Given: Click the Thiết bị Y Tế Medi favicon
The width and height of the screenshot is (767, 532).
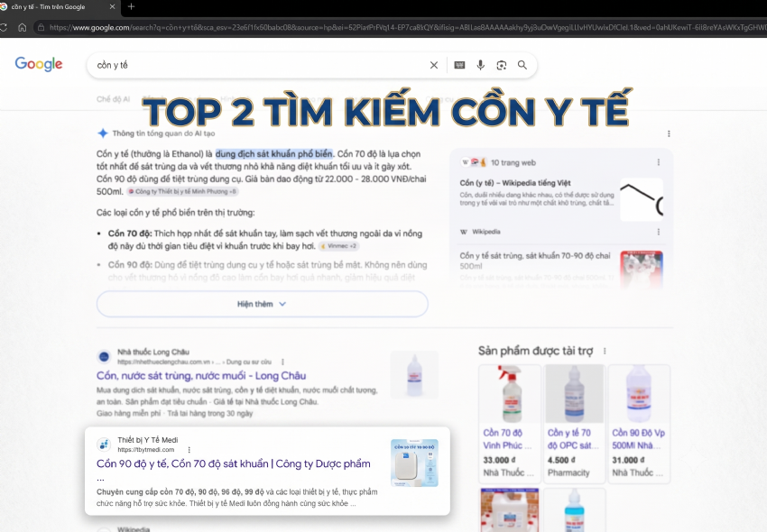Looking at the screenshot, I should pos(104,445).
